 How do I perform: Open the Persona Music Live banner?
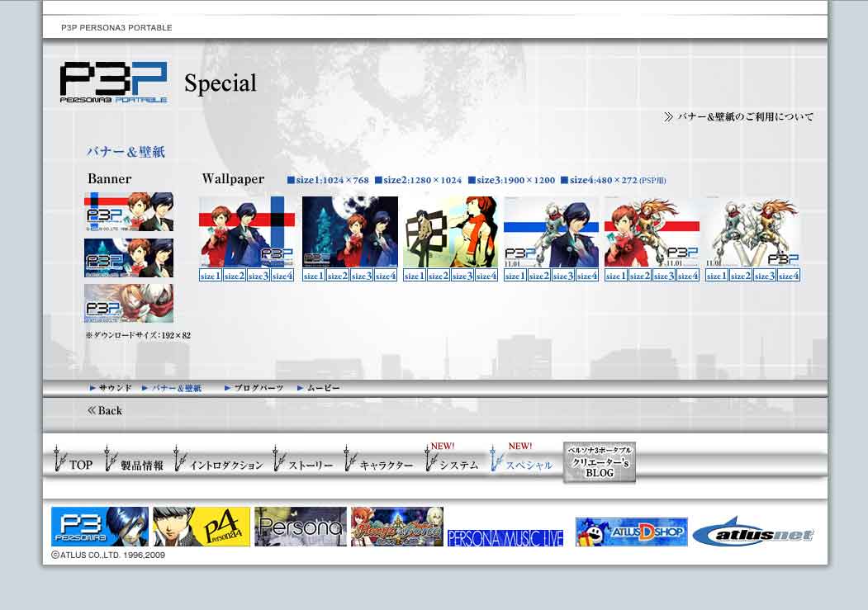[x=505, y=537]
